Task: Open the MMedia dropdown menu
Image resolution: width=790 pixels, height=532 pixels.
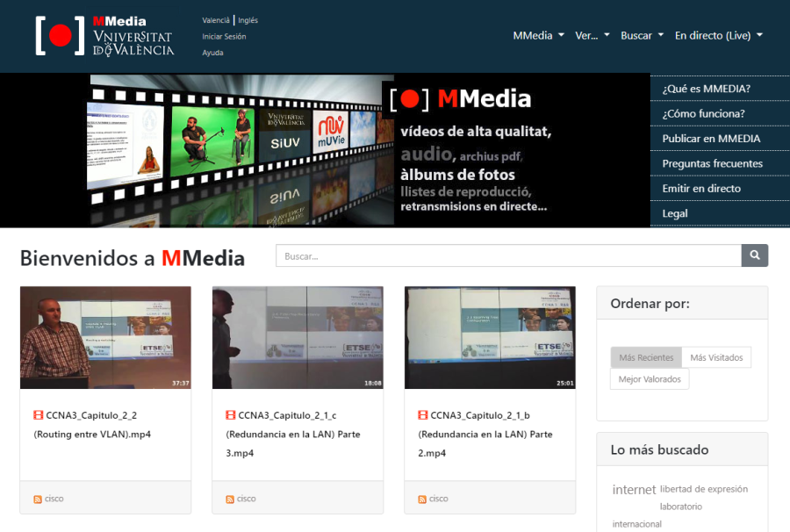Action: (538, 35)
